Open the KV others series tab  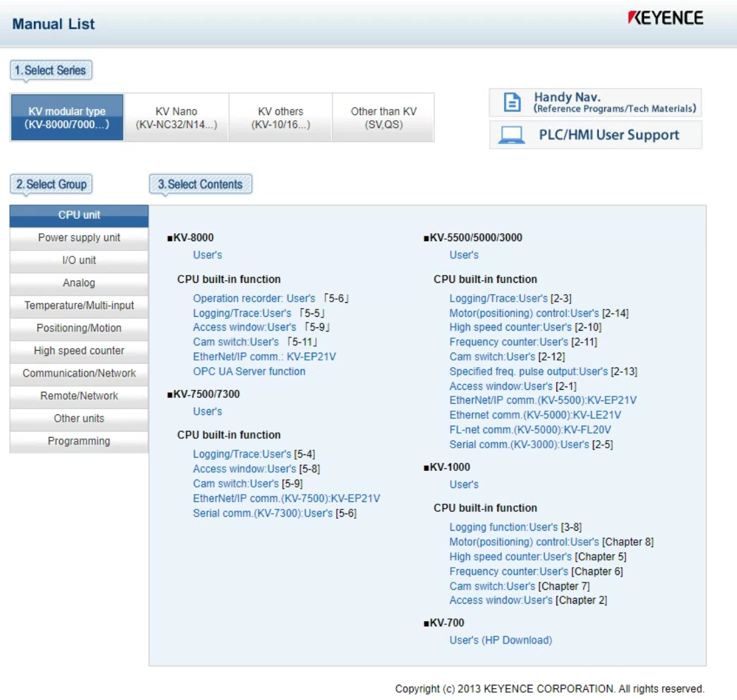click(281, 118)
